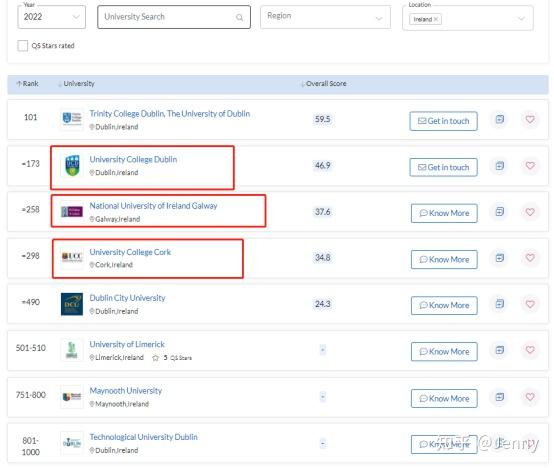The width and height of the screenshot is (554, 468).
Task: Favorite Dublin City University with heart icon
Action: (530, 304)
